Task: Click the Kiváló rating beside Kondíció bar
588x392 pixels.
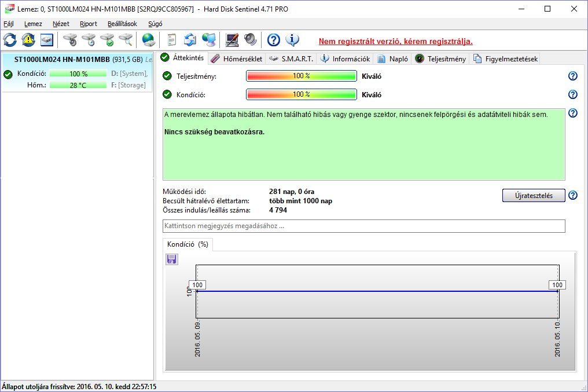Action: [372, 94]
